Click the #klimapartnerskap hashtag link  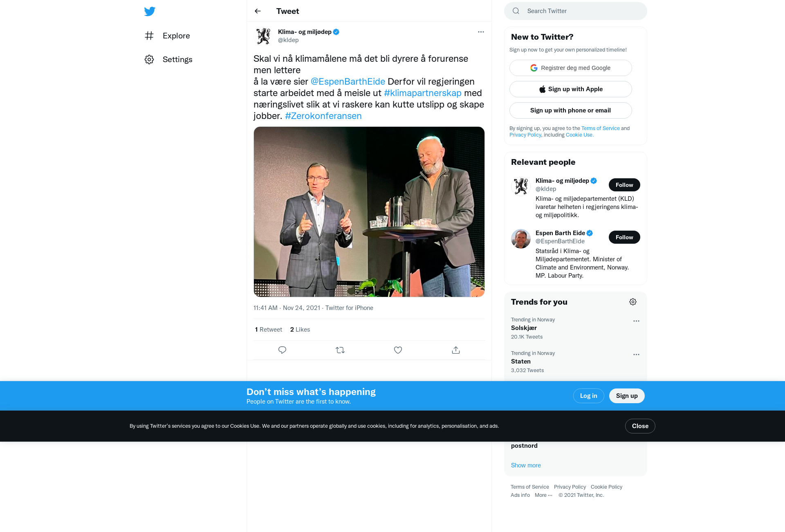click(423, 93)
